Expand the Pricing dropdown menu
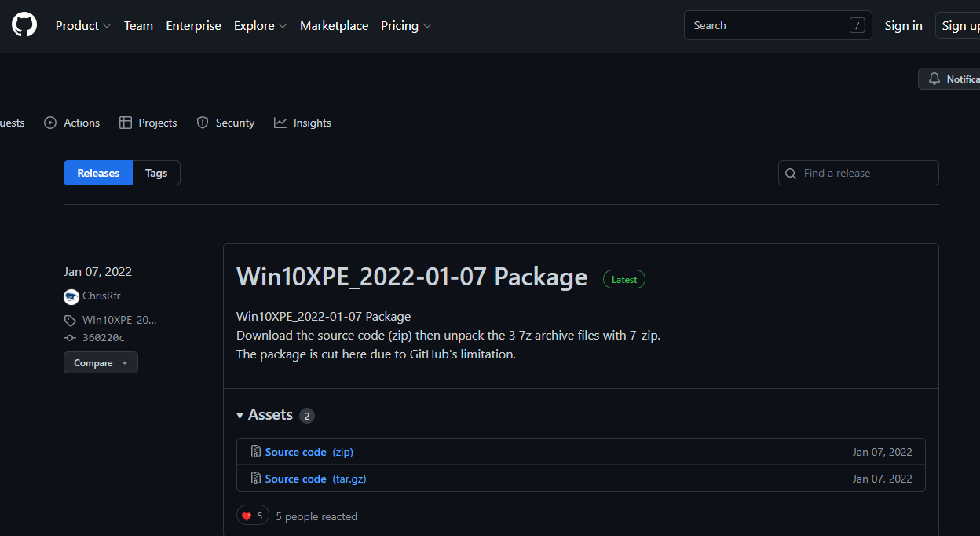980x536 pixels. point(406,26)
